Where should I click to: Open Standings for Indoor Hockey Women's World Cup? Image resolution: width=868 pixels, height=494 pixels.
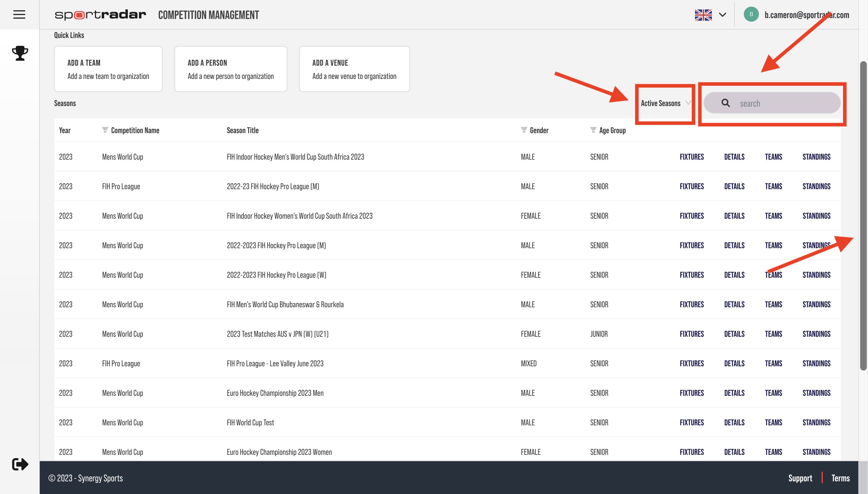816,216
